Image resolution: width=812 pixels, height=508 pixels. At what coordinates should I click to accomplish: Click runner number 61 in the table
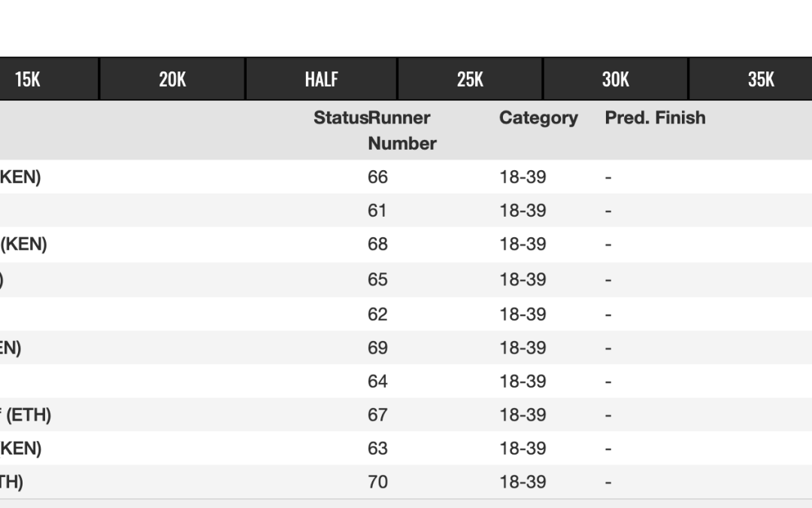click(x=377, y=211)
